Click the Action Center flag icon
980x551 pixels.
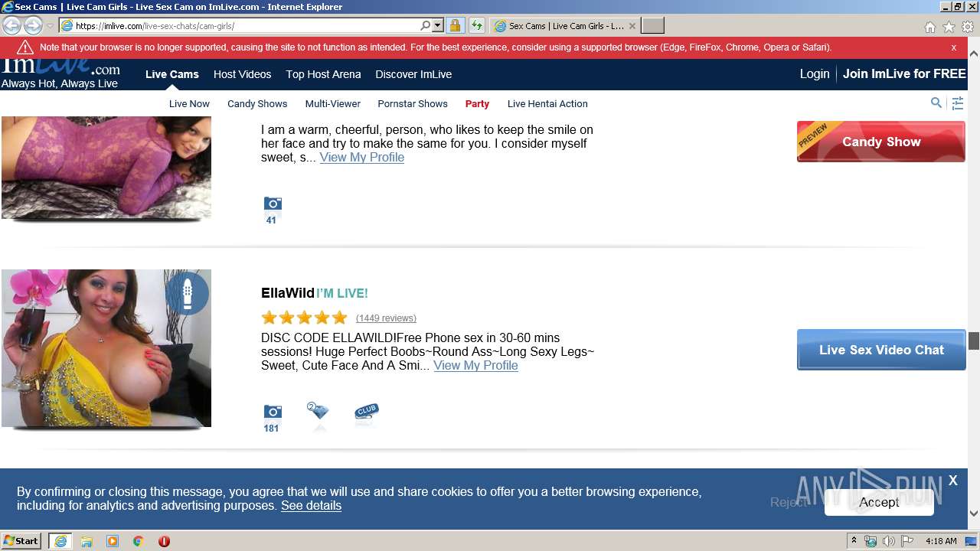tap(907, 541)
